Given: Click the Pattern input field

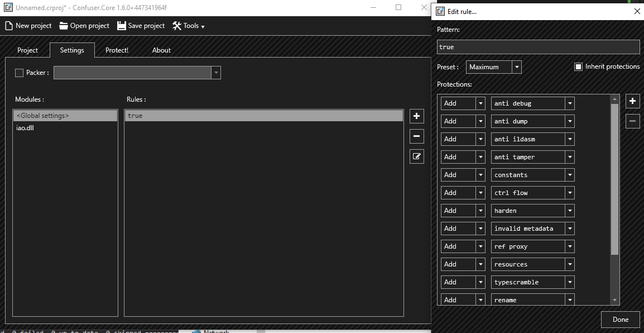Looking at the screenshot, I should (538, 47).
